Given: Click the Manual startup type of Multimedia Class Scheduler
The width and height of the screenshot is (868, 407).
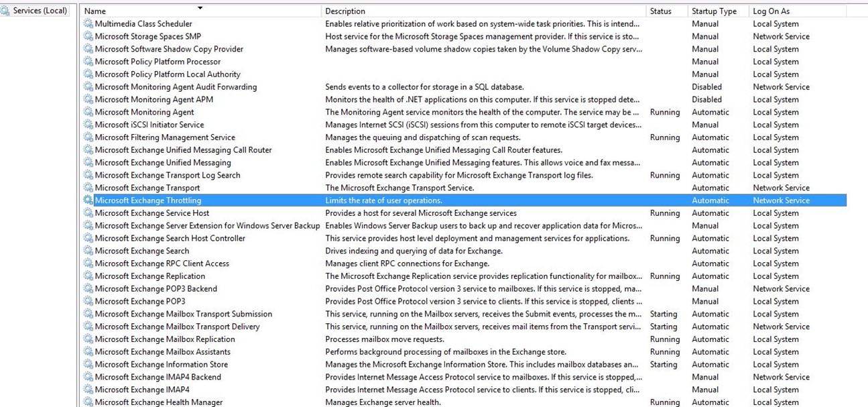Looking at the screenshot, I should [x=705, y=23].
